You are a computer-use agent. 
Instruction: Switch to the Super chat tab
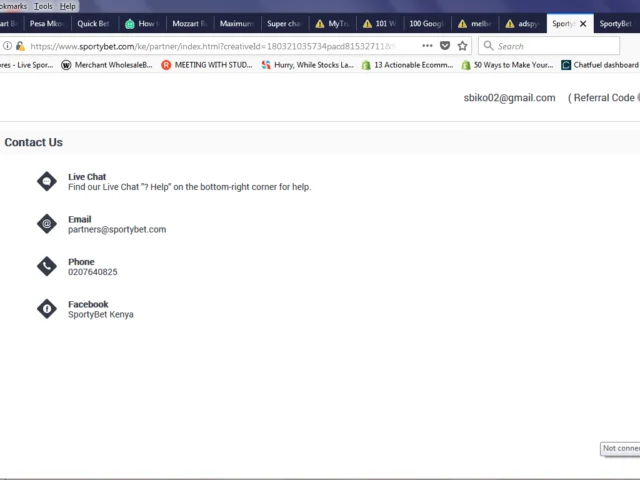point(284,24)
